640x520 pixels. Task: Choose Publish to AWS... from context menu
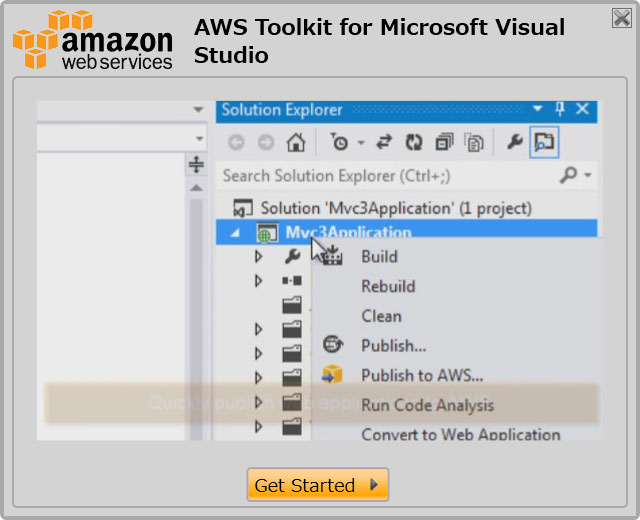click(x=422, y=375)
